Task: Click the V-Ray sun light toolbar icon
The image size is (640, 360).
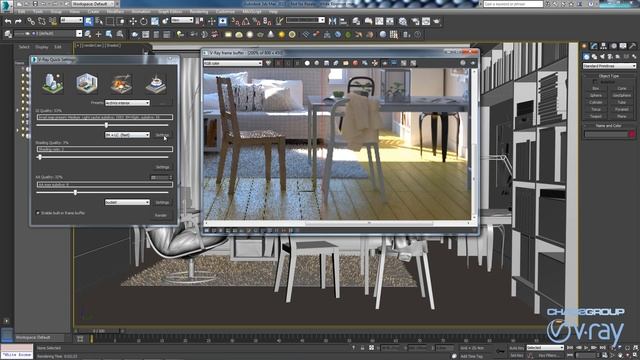Action: coord(281,34)
